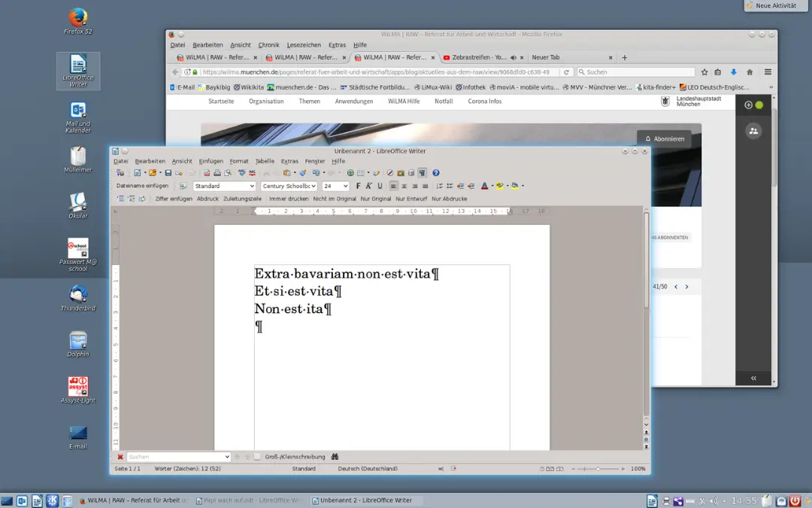Click the Decrease Indent icon
Image resolution: width=812 pixels, height=508 pixels.
click(460, 186)
